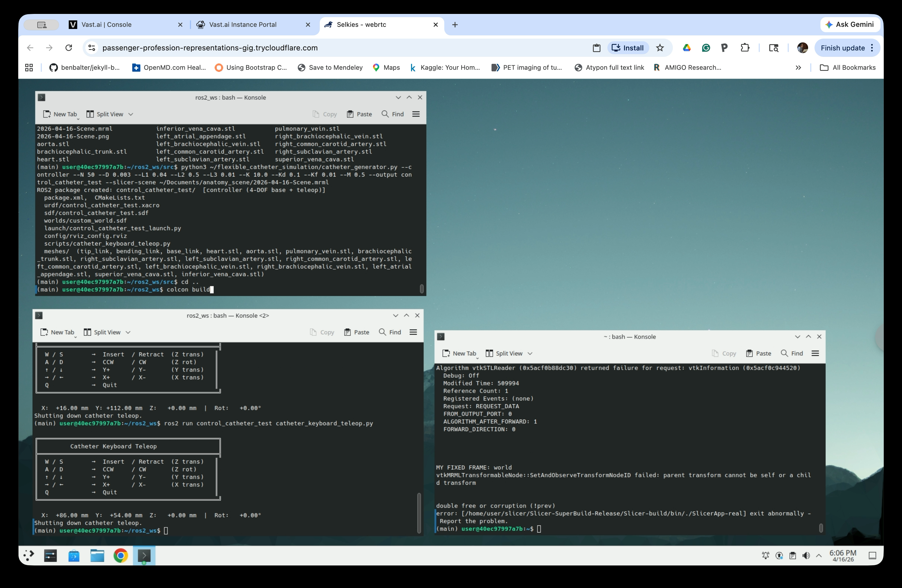Switch to the Selkies - webrtc tab
This screenshot has width=902, height=588.
pyautogui.click(x=364, y=25)
